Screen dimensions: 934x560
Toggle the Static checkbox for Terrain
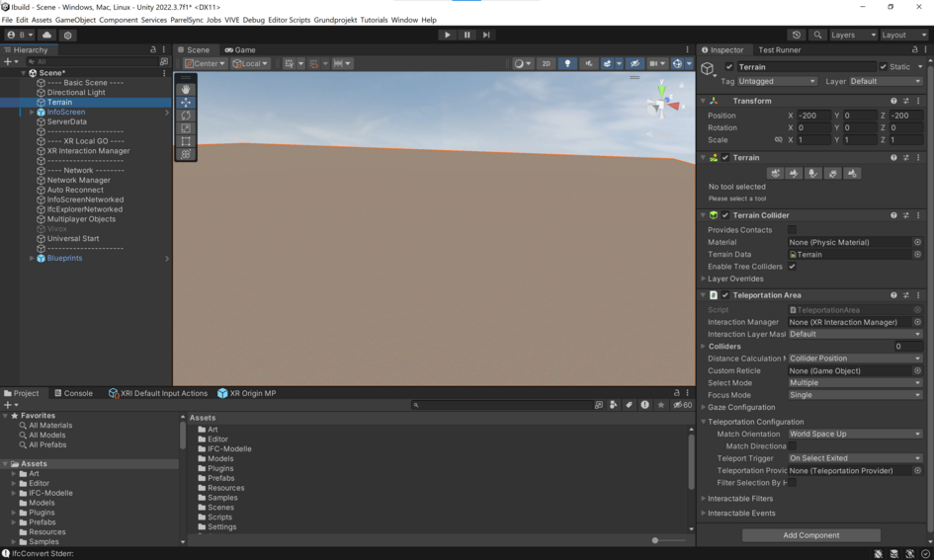pyautogui.click(x=884, y=67)
